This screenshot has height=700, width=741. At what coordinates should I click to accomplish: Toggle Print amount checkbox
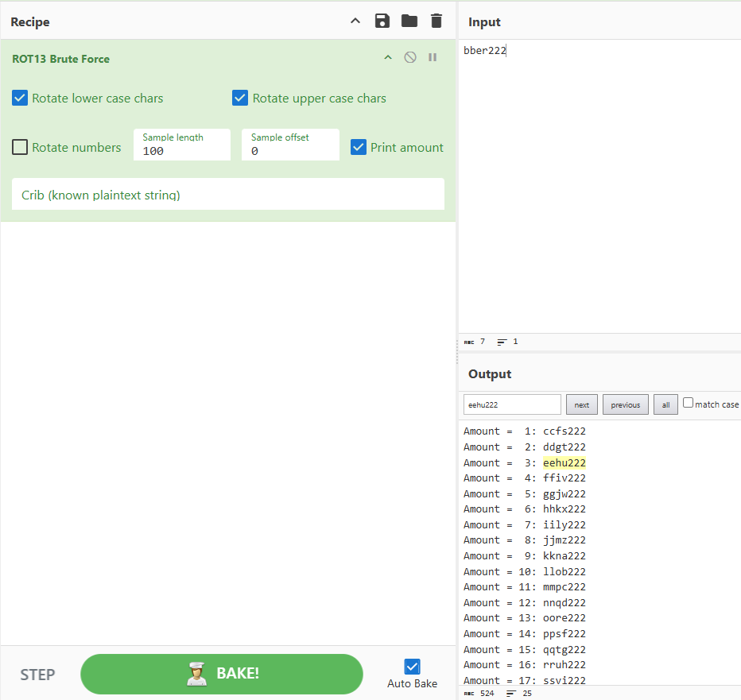(x=359, y=147)
